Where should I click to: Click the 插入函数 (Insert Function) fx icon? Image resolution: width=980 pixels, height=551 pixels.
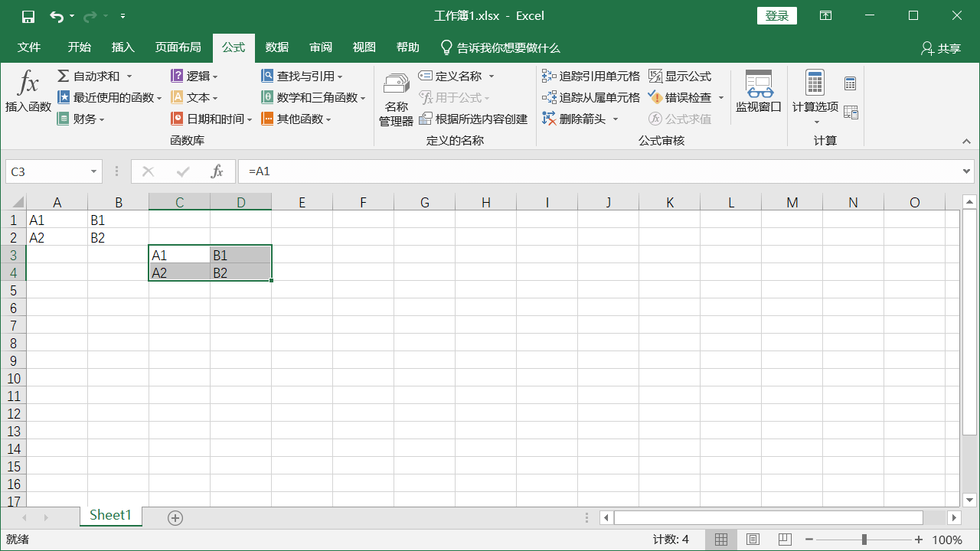(x=28, y=83)
